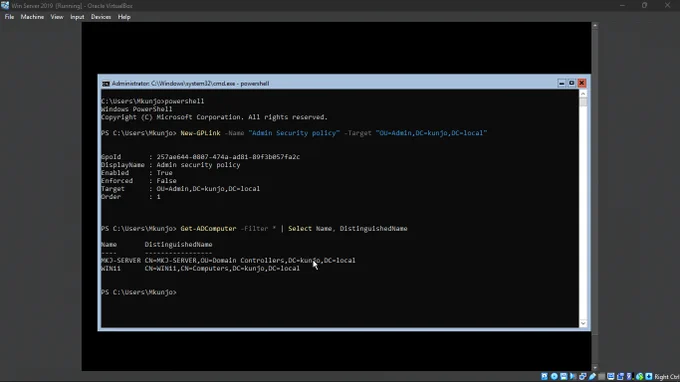
Task: Click the Order value 1
Action: click(x=158, y=197)
